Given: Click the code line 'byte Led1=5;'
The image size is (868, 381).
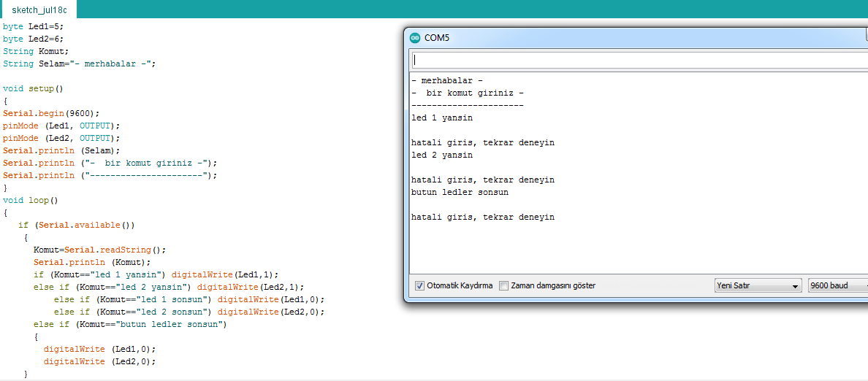Looking at the screenshot, I should [33, 26].
